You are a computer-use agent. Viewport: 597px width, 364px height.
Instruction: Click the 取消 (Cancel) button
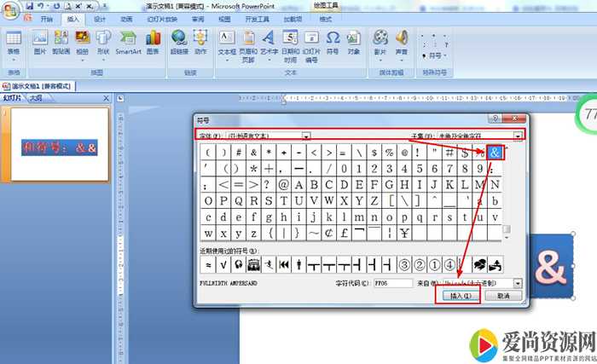503,296
